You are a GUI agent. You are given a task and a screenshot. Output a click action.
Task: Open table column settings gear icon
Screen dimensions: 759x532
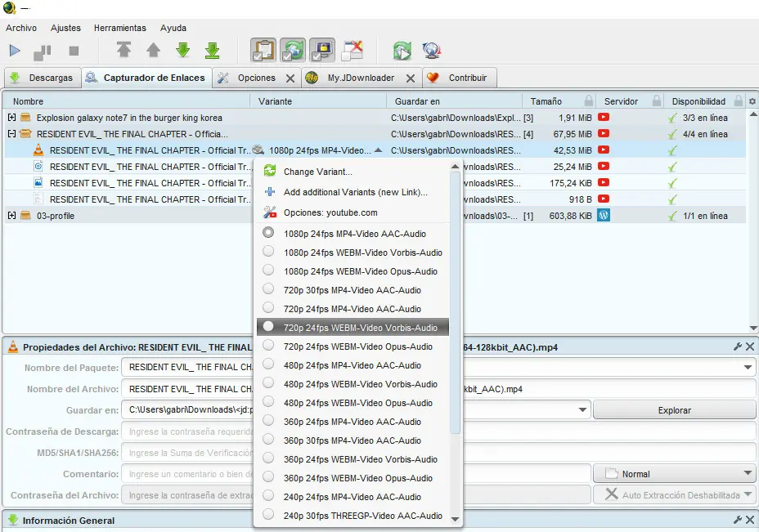[752, 101]
